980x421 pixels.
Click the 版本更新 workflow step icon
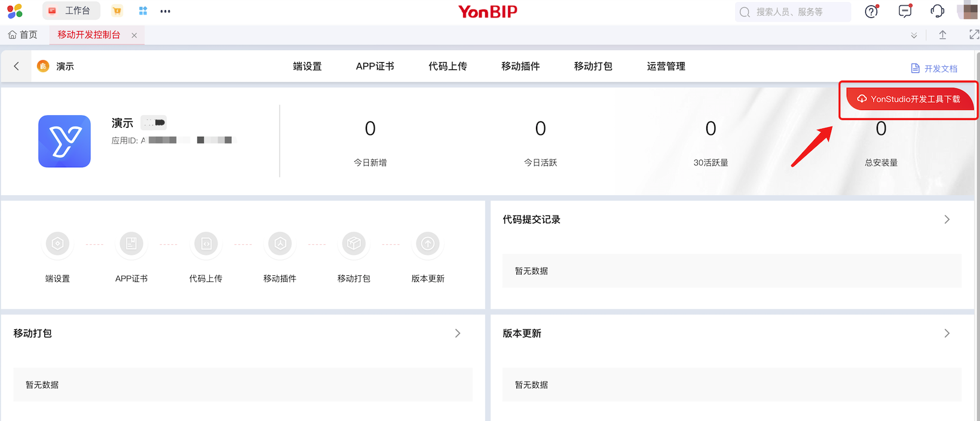(428, 244)
